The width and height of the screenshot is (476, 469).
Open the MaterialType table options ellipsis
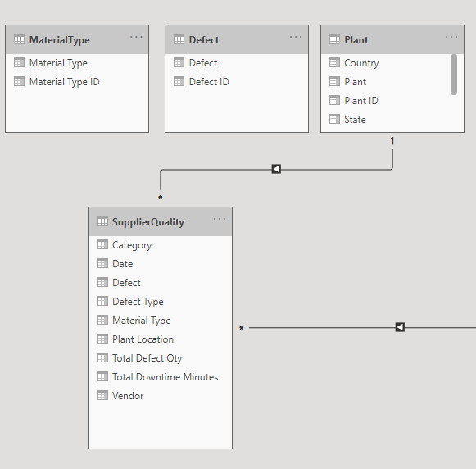[136, 37]
